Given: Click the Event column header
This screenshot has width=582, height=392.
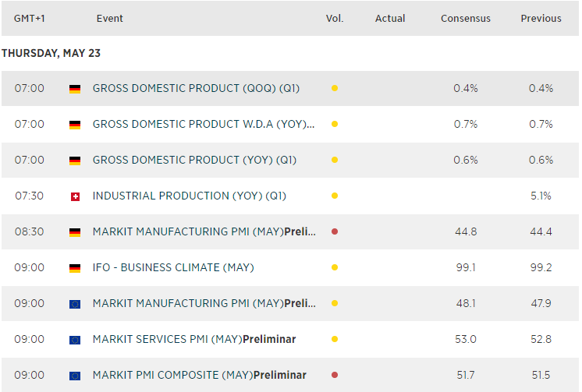Looking at the screenshot, I should click(x=110, y=19).
